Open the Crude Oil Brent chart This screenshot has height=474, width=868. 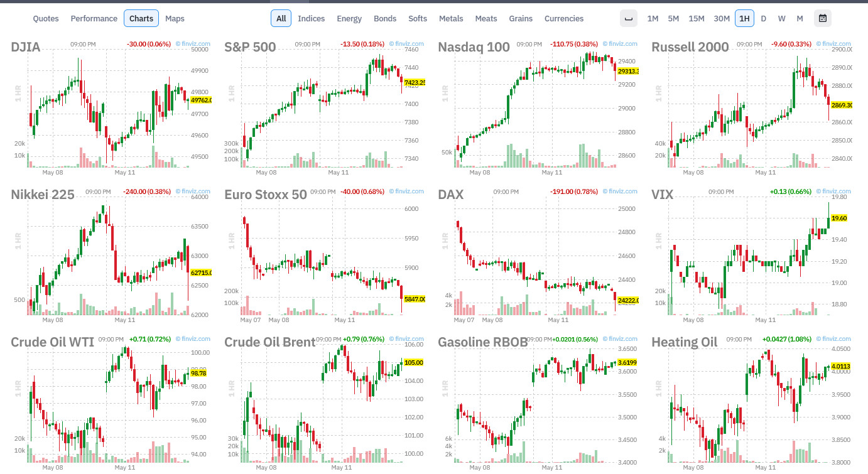point(270,342)
